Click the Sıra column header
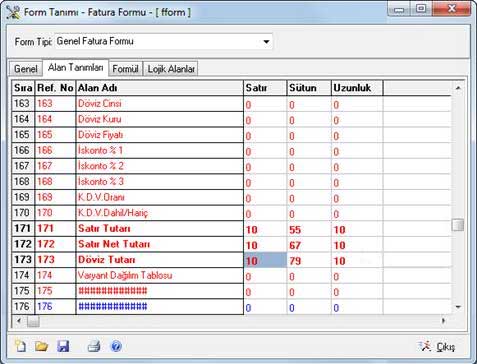 [x=23, y=88]
